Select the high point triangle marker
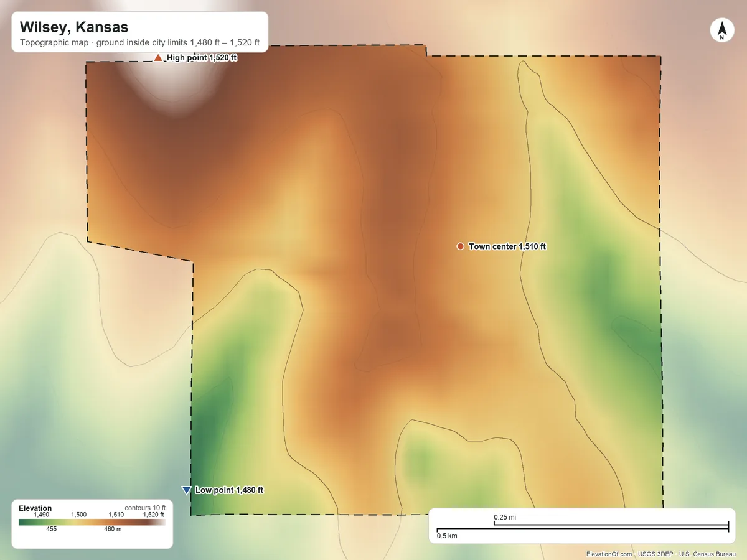The width and height of the screenshot is (747, 560). [x=158, y=58]
